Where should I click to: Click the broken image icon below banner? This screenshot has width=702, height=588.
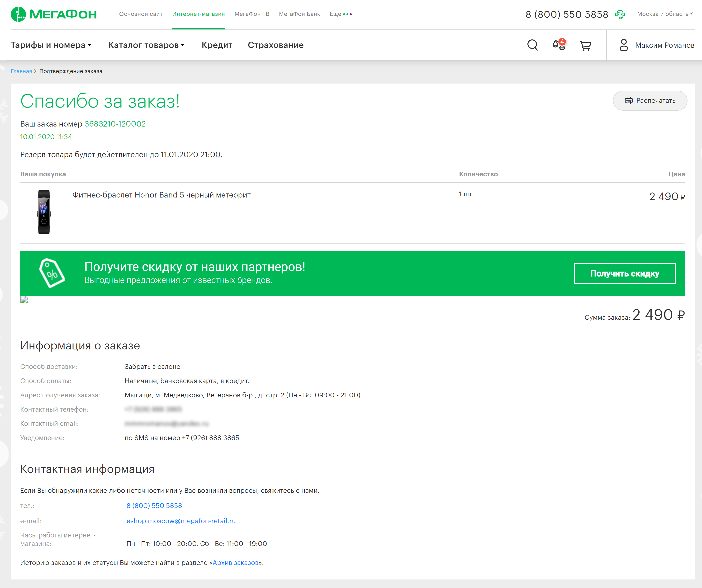[24, 300]
